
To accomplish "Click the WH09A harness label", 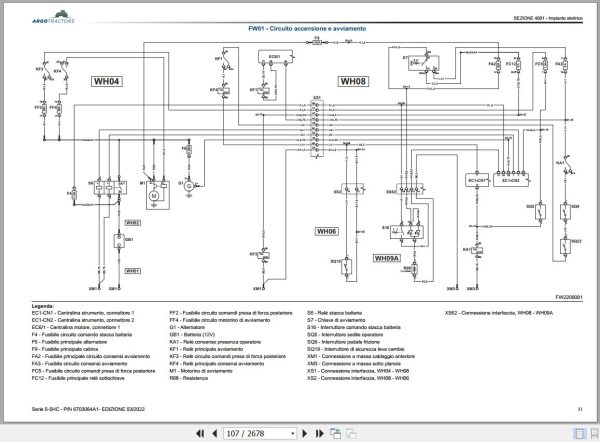I will tap(386, 258).
